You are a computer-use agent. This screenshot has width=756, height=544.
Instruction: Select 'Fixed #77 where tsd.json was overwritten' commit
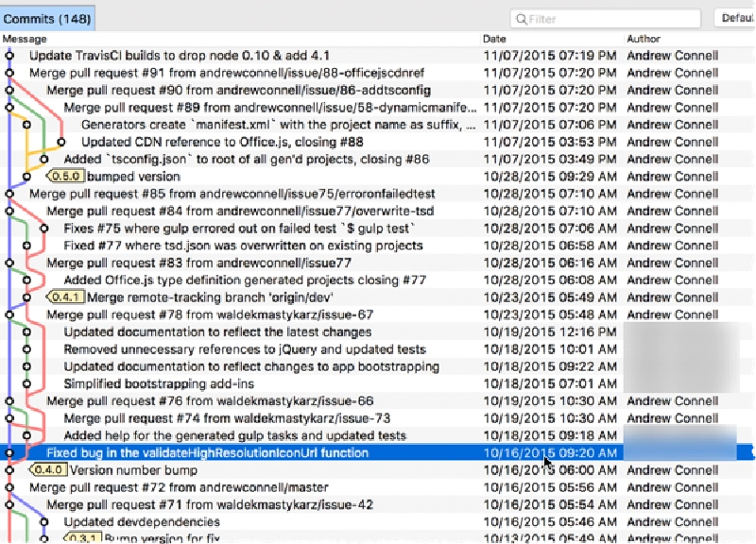click(243, 246)
